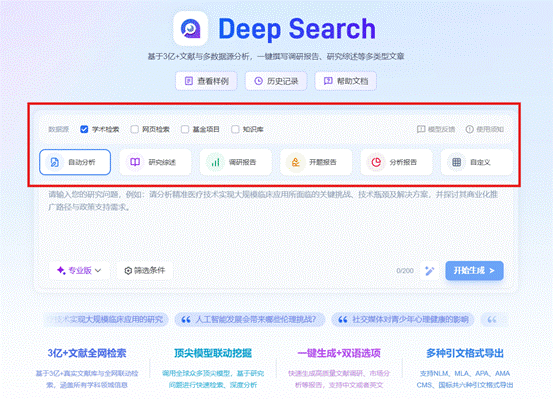Click the description starting 快速生成高质量文献调研
Image resolution: width=553 pixels, height=399 pixels.
pos(339,379)
